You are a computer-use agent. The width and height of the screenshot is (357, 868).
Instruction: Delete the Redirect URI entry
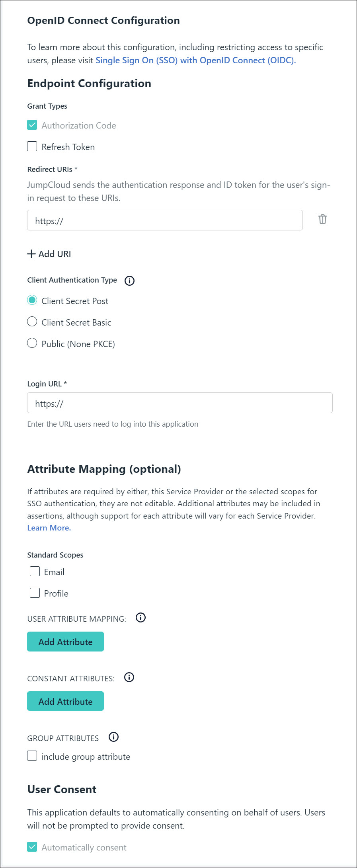(x=322, y=219)
